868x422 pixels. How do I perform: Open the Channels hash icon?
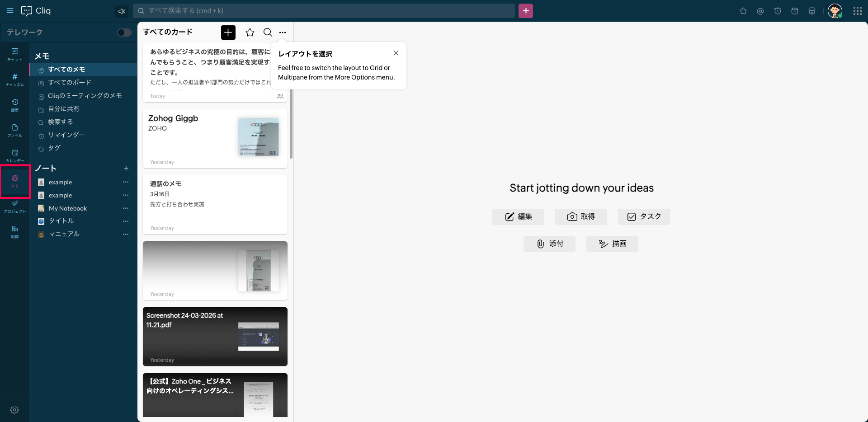tap(14, 79)
